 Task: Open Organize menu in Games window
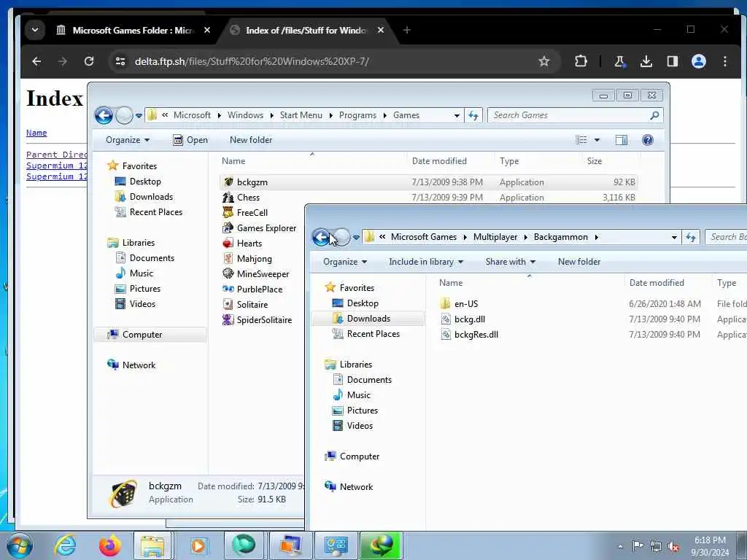tap(127, 140)
